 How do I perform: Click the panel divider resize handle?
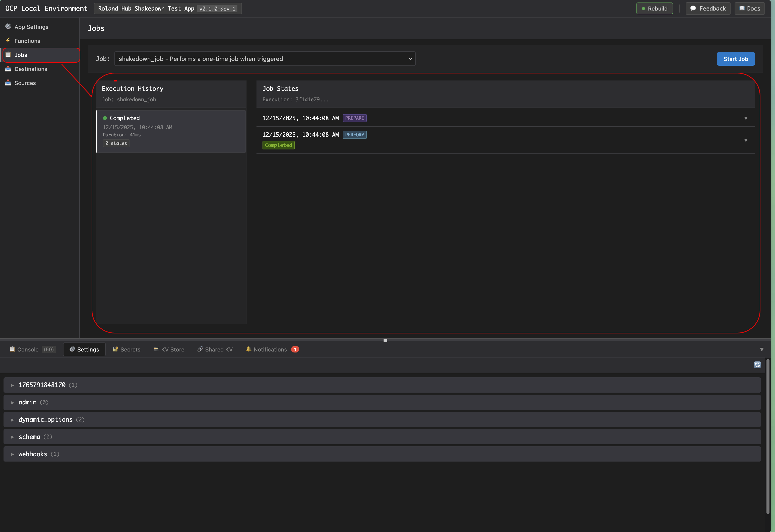(x=385, y=340)
